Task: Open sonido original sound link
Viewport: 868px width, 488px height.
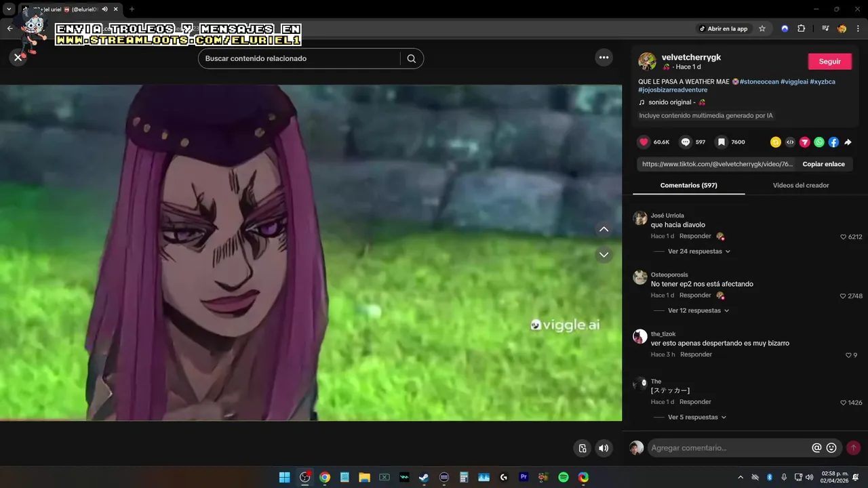Action: pyautogui.click(x=671, y=102)
